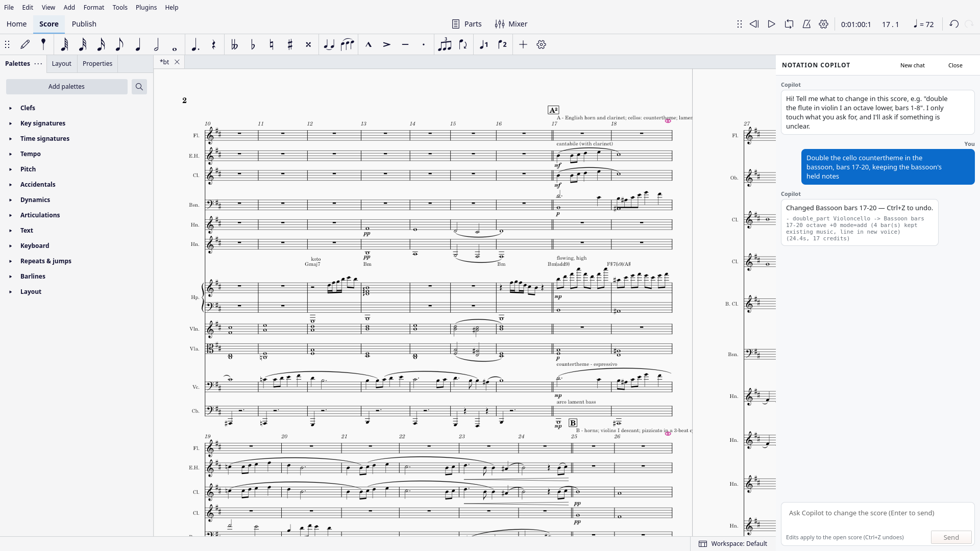Toggle the augmentation dot
The height and width of the screenshot is (551, 980).
point(195,45)
